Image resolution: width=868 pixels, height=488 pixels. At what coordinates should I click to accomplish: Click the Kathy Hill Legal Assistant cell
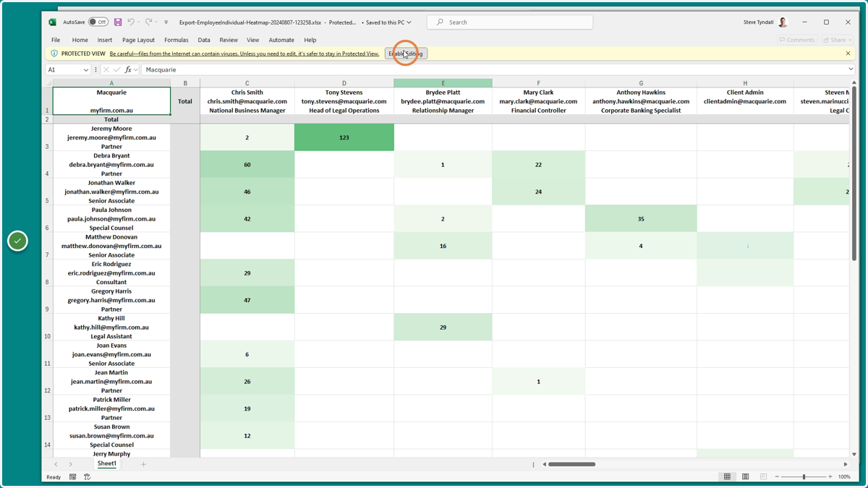(111, 328)
